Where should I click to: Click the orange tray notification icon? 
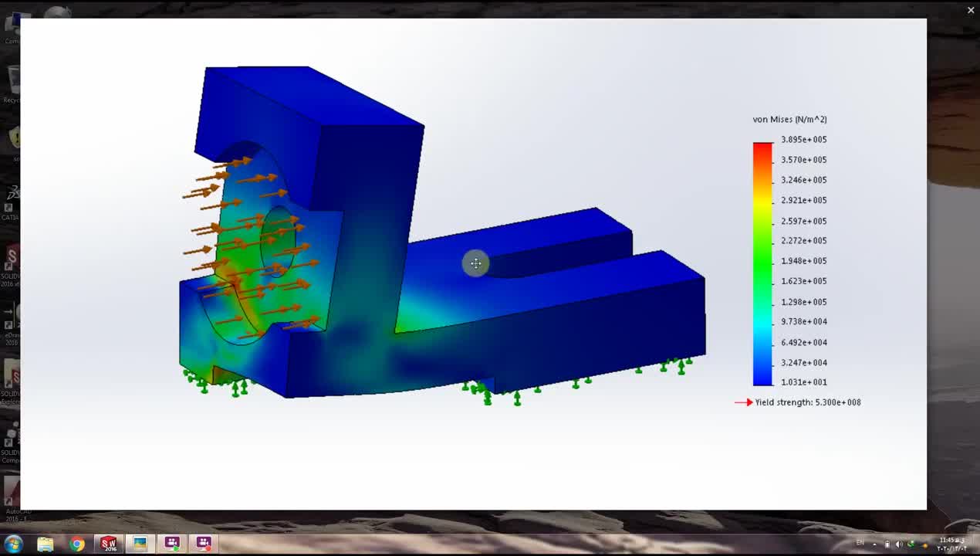point(925,545)
